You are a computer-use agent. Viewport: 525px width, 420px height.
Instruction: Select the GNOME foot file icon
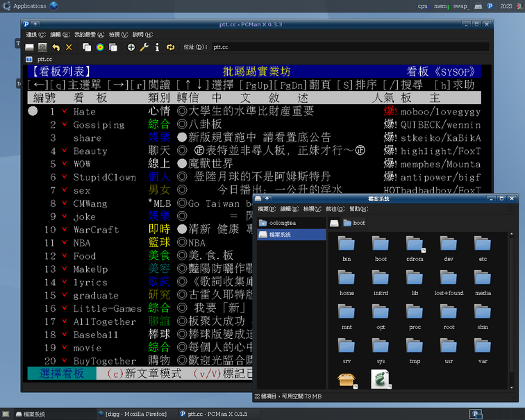click(x=381, y=380)
